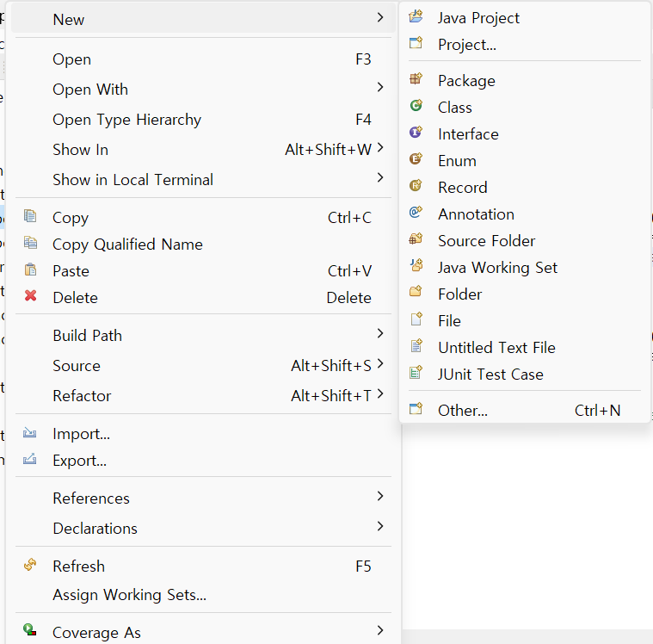Select JUnit Test Case entry
Screen dimensions: 653x644
(x=524, y=374)
